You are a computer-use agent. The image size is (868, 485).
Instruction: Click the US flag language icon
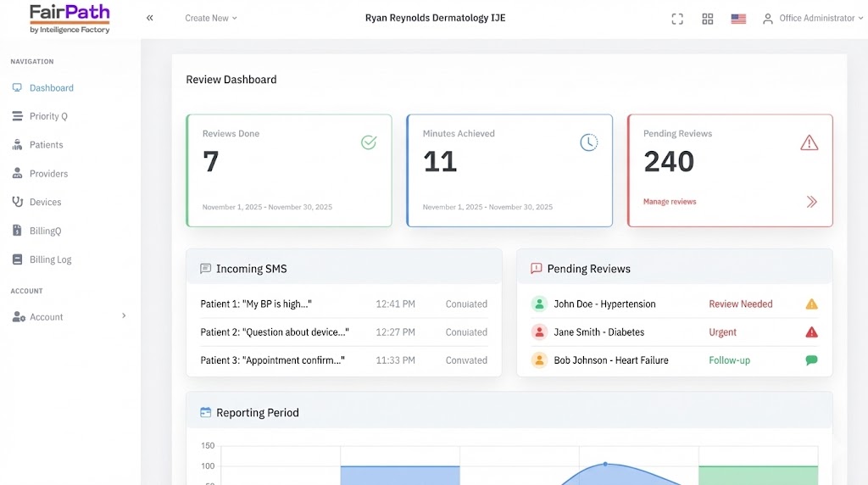pyautogui.click(x=738, y=19)
